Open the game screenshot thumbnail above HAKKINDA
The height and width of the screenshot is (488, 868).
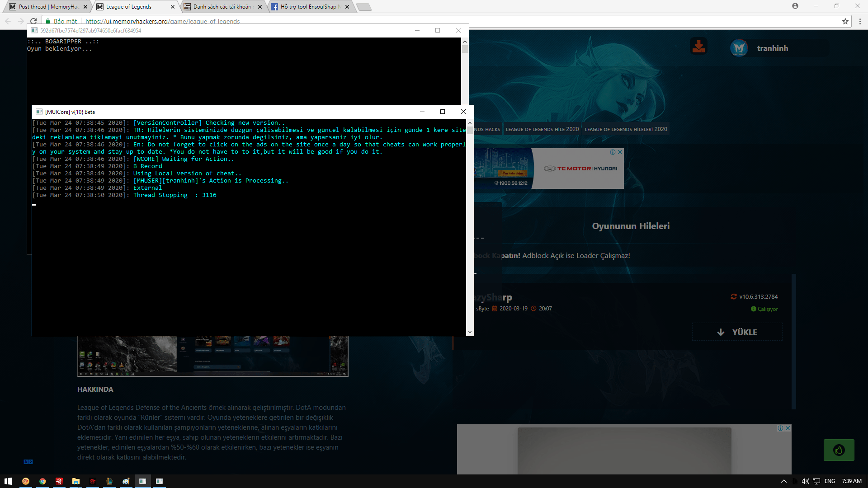pyautogui.click(x=212, y=356)
